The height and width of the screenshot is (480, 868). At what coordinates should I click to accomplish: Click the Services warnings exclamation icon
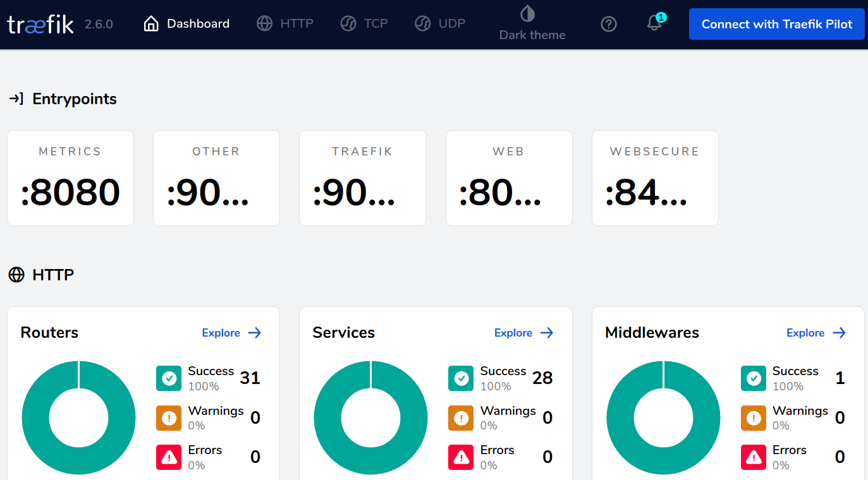click(461, 418)
